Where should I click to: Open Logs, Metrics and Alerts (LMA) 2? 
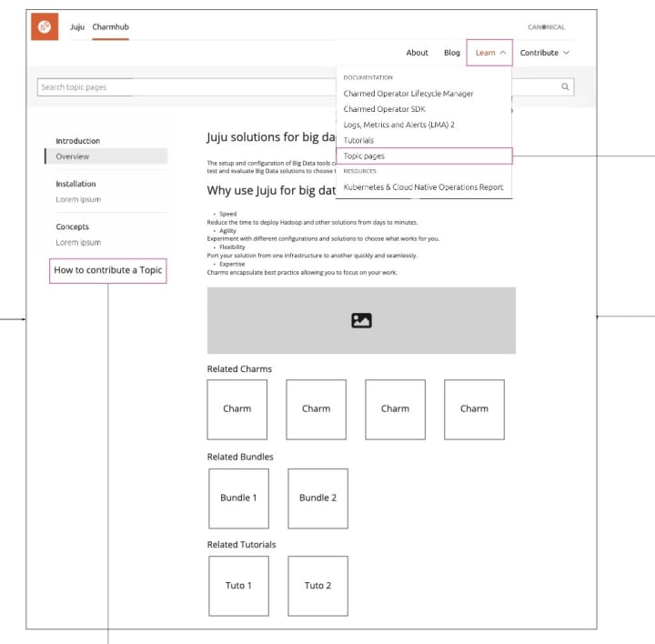pyautogui.click(x=399, y=125)
